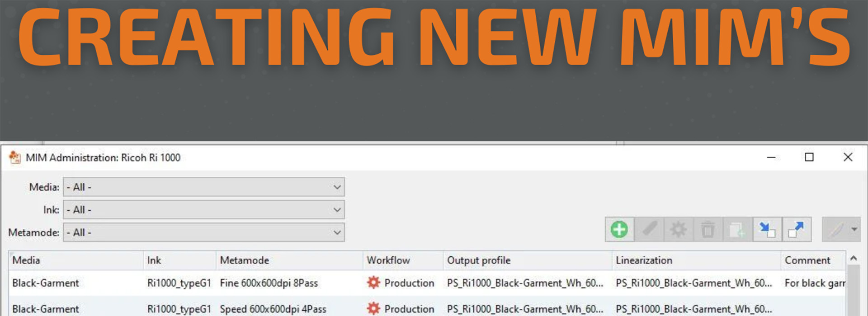Click the grayed-out pencil edit icon
868x316 pixels.
click(650, 230)
